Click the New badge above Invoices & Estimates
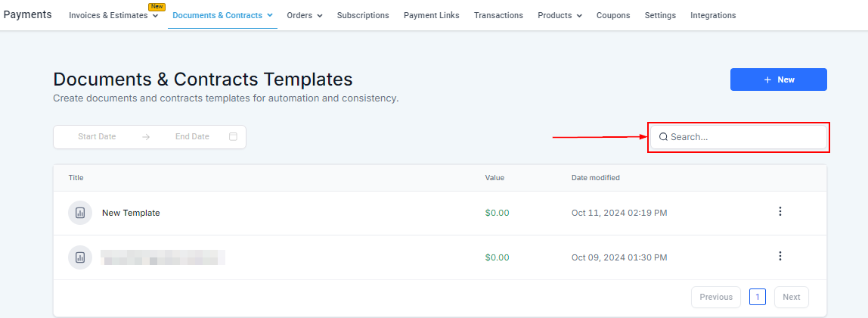 click(157, 7)
